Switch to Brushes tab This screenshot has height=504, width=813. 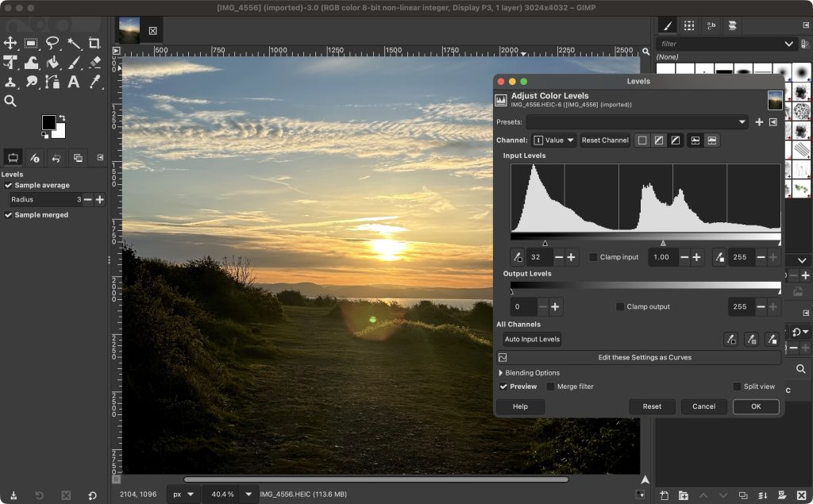click(x=668, y=25)
